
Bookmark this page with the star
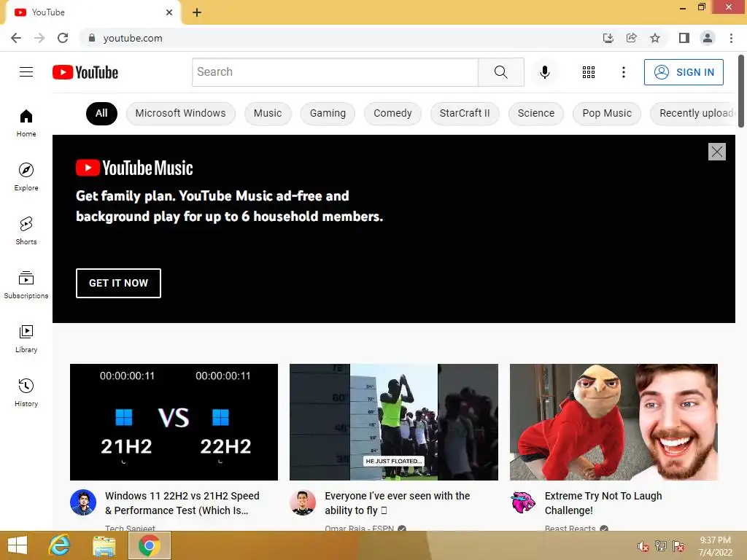pos(655,38)
